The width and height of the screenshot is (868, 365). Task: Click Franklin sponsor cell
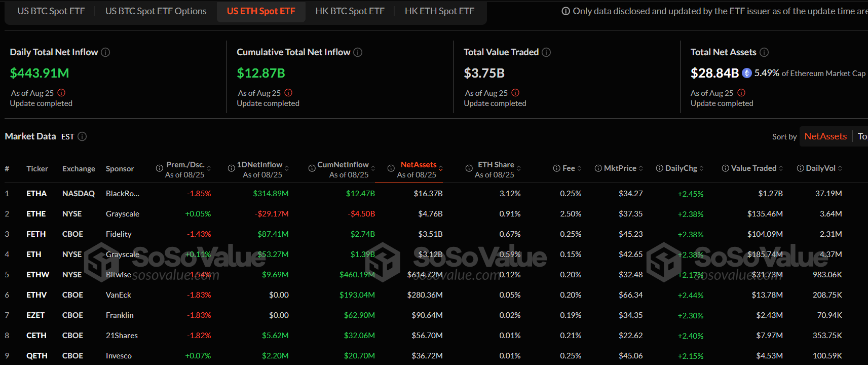point(120,315)
